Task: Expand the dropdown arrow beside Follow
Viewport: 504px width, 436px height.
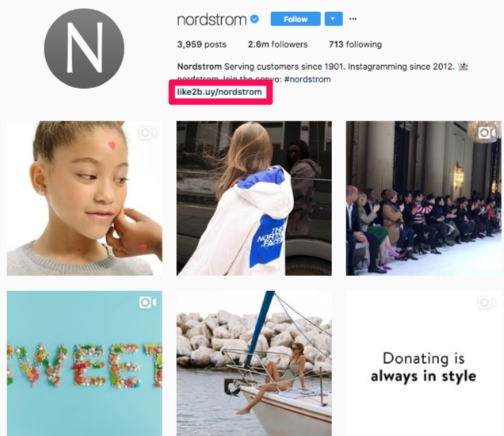Action: [x=334, y=19]
